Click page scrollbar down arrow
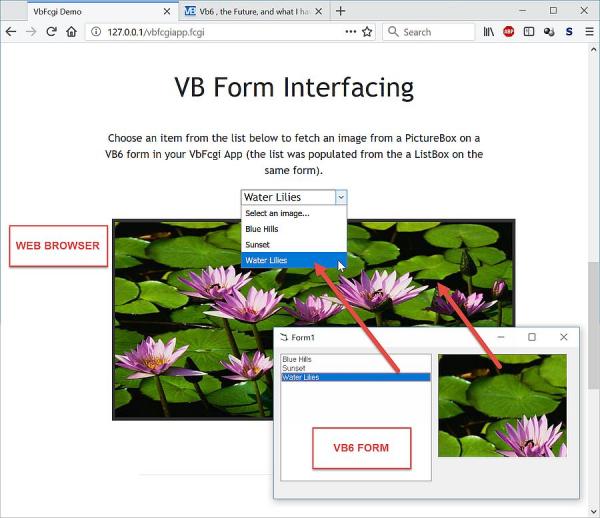This screenshot has height=518, width=600. [x=593, y=511]
